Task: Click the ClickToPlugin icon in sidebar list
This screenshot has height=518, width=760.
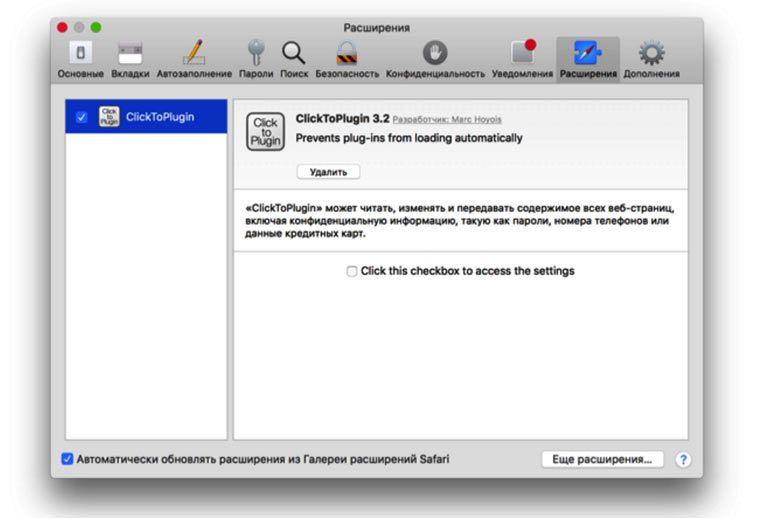Action: 109,117
